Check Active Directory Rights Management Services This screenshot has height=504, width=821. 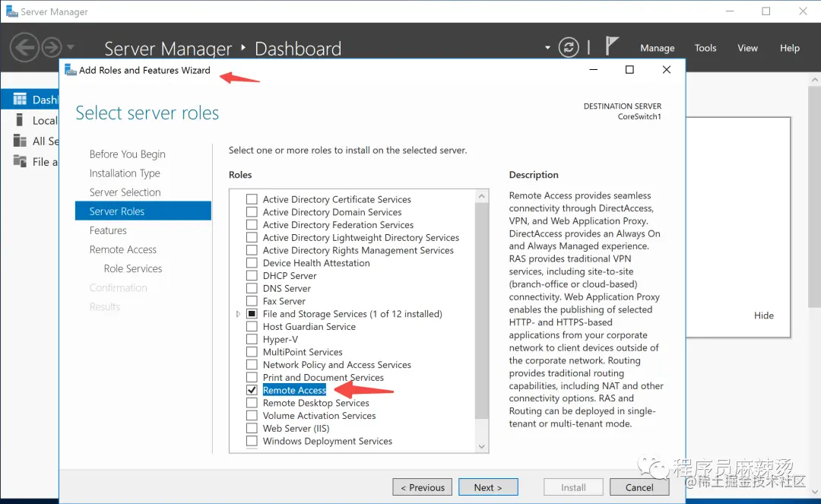[252, 250]
